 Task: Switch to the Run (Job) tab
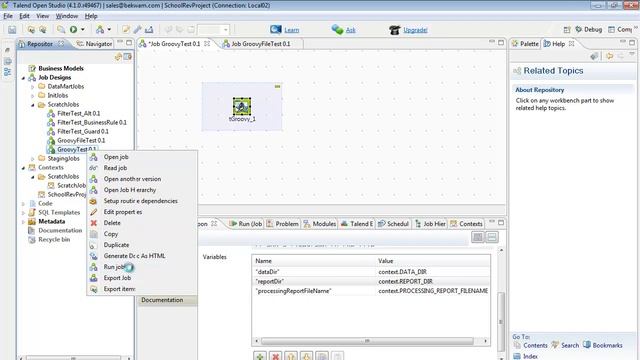pyautogui.click(x=246, y=224)
